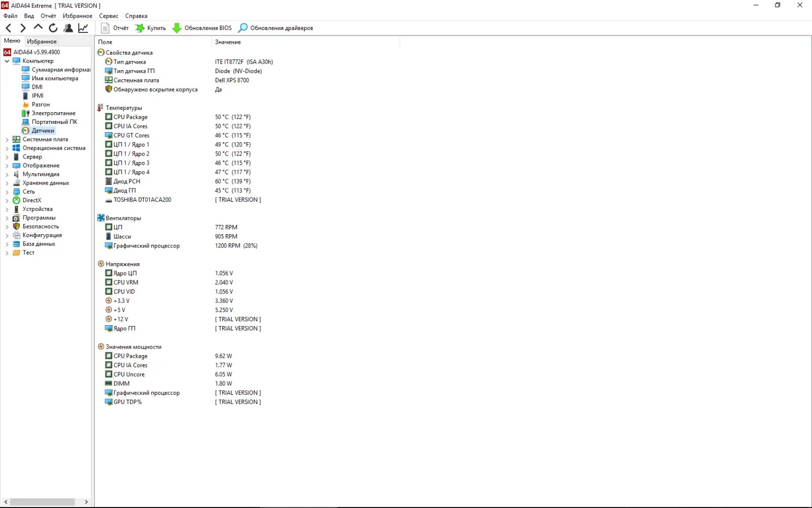
Task: Open the Избранное menu in menu bar
Action: (x=78, y=16)
